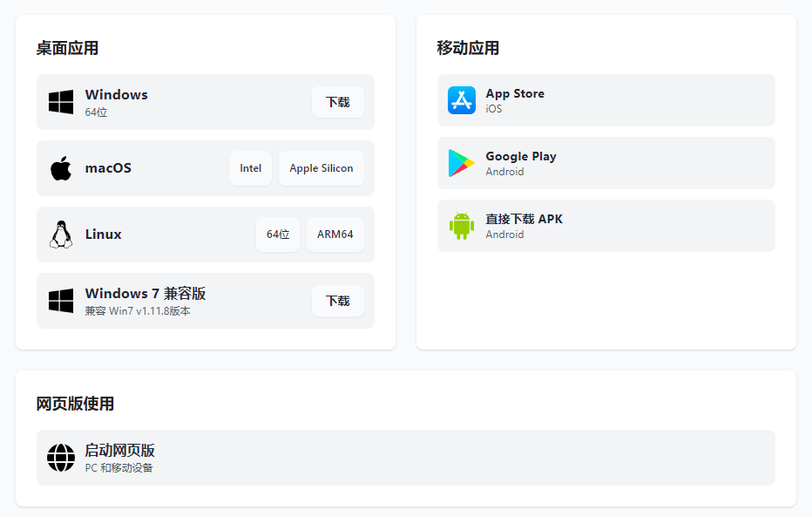Click the Windows logo icon beside Windows 64位
Viewport: 812px width, 517px height.
pos(61,102)
